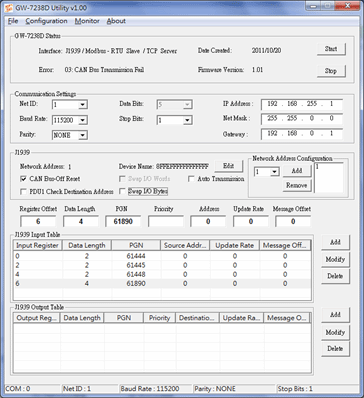Open the Configuration menu
Viewport: 364px width, 398px height.
46,21
